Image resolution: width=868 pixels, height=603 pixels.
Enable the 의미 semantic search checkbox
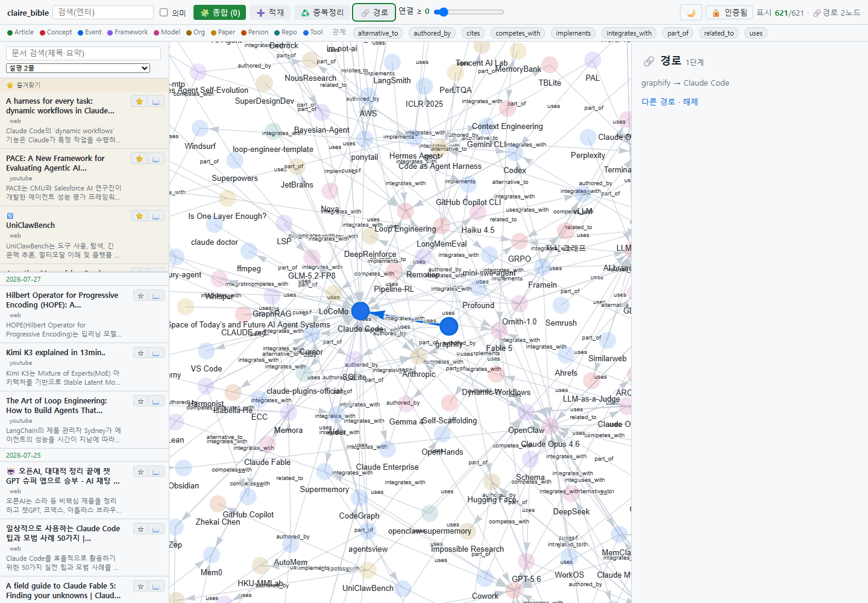tap(163, 12)
